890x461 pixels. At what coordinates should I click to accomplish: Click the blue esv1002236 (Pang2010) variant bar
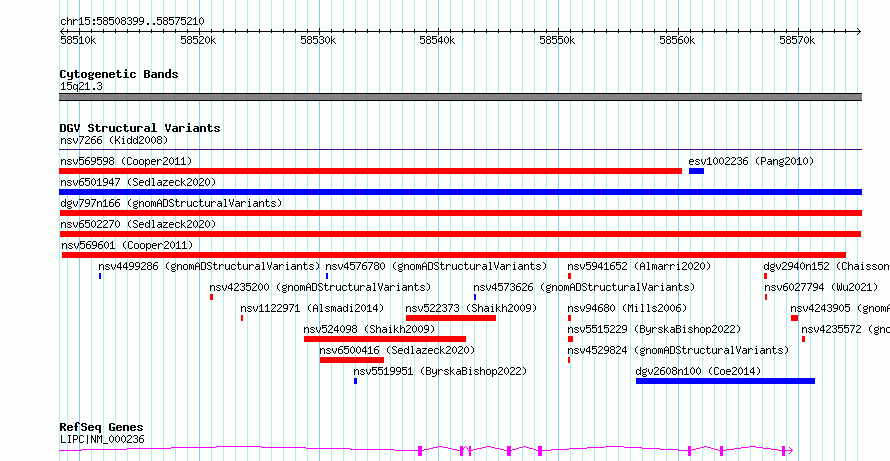696,171
